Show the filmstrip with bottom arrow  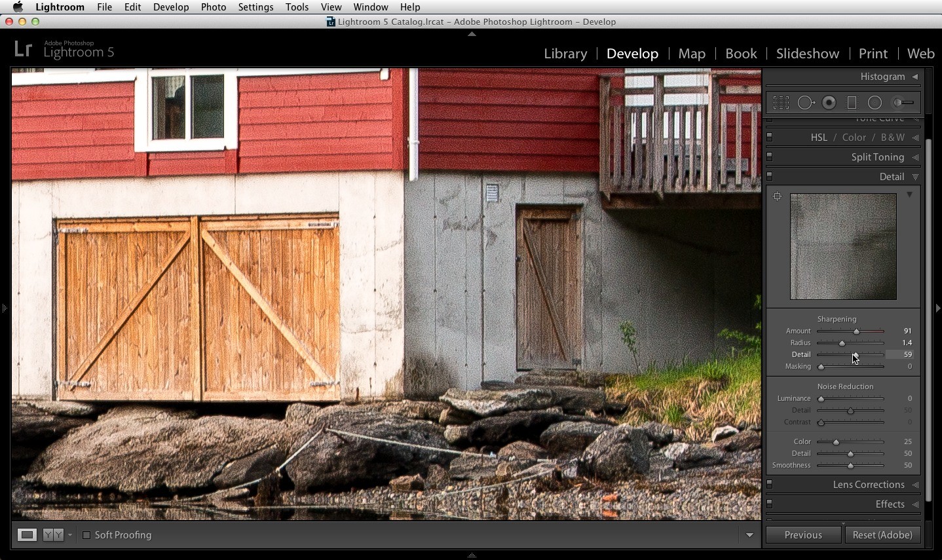[x=472, y=555]
